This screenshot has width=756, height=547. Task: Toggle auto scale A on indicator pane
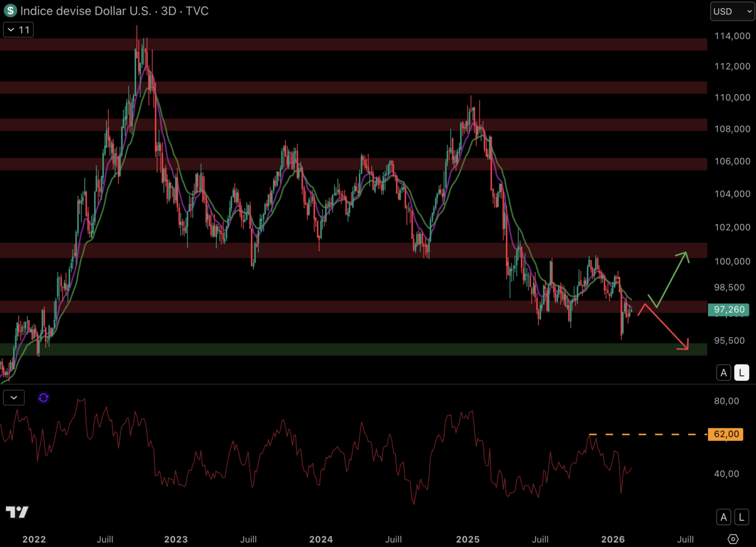point(724,517)
